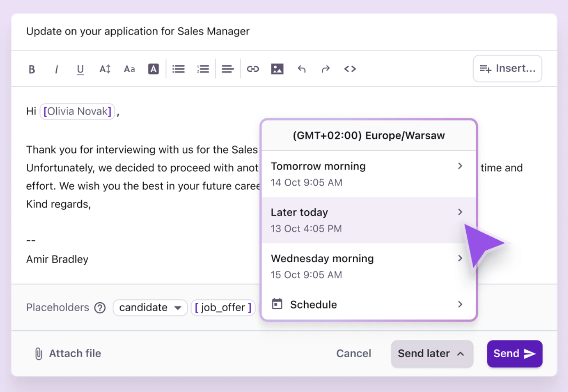Insert an image
Image resolution: width=568 pixels, height=392 pixels.
pos(277,69)
